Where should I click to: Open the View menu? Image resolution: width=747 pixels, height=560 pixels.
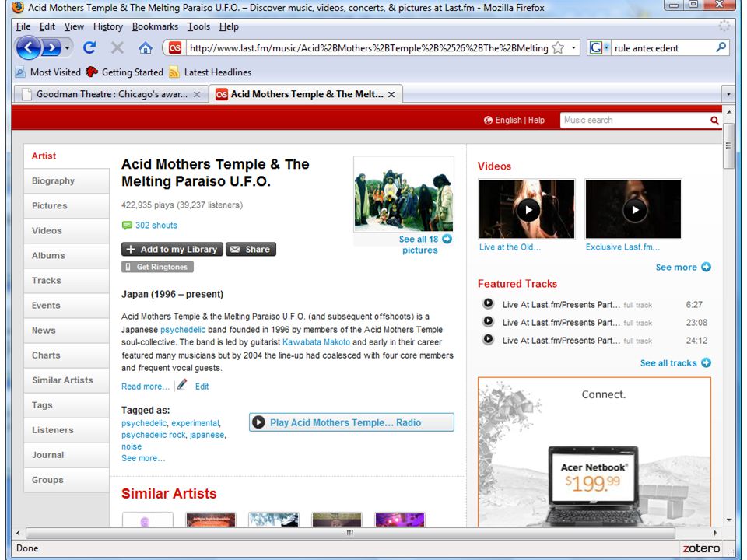[74, 26]
